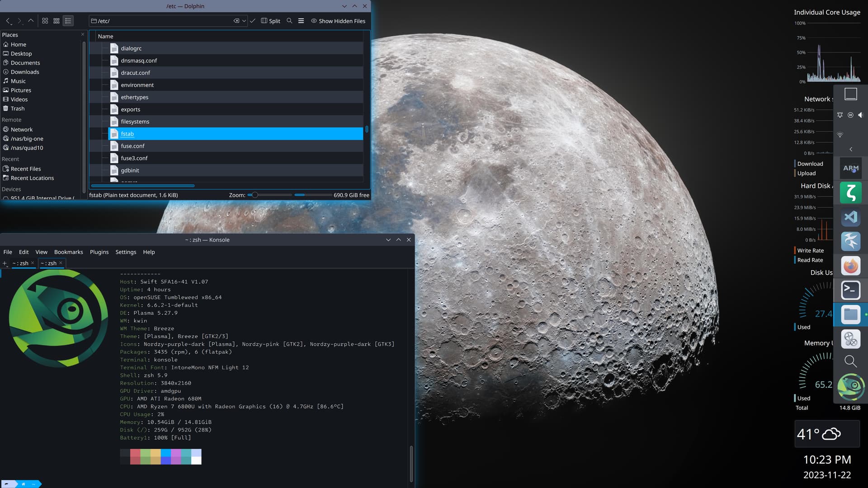Screen dimensions: 868x488
Task: Open Konsole terminal icon in dock
Action: [x=850, y=290]
